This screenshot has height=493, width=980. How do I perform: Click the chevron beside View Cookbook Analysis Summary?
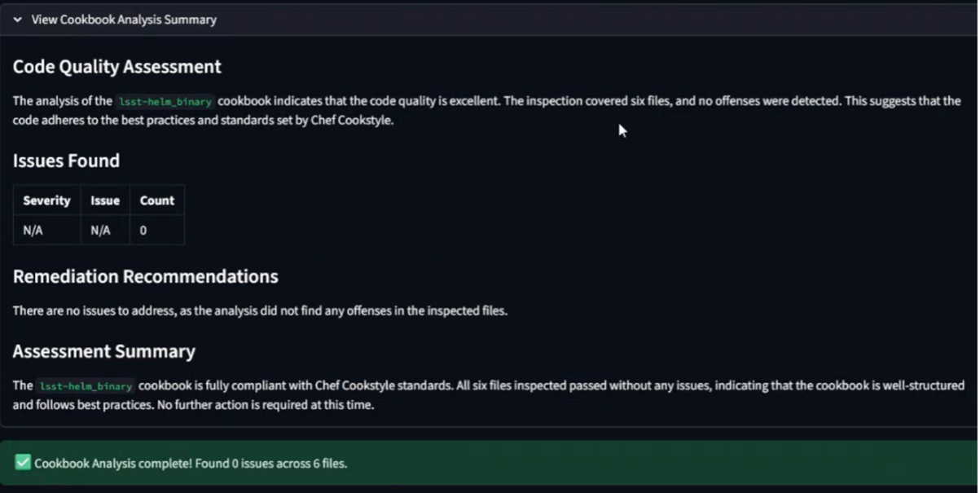(16, 20)
